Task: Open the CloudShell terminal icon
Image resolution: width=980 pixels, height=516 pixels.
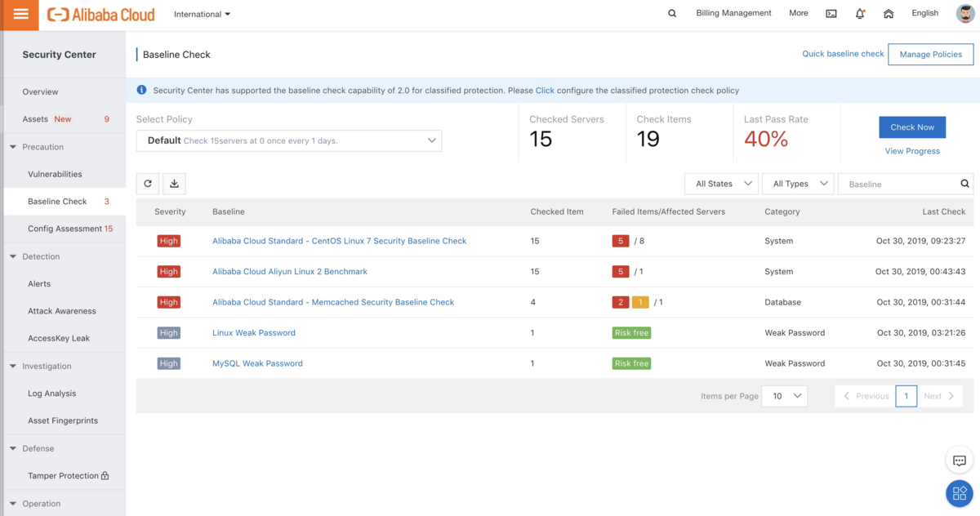Action: 829,13
